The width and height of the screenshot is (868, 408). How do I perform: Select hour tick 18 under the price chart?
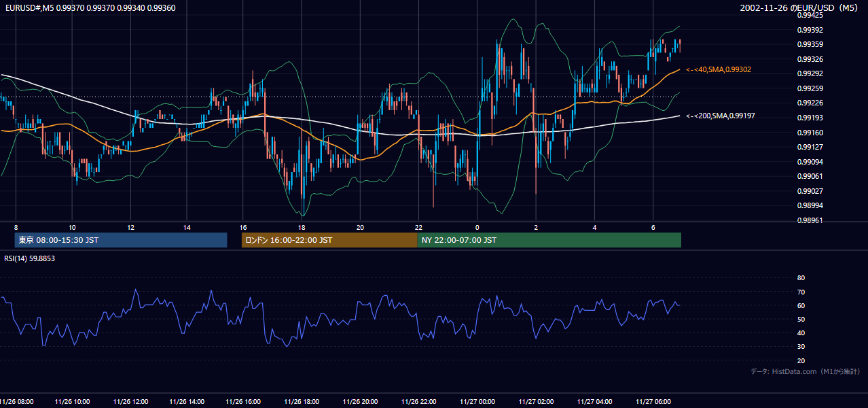(x=302, y=227)
